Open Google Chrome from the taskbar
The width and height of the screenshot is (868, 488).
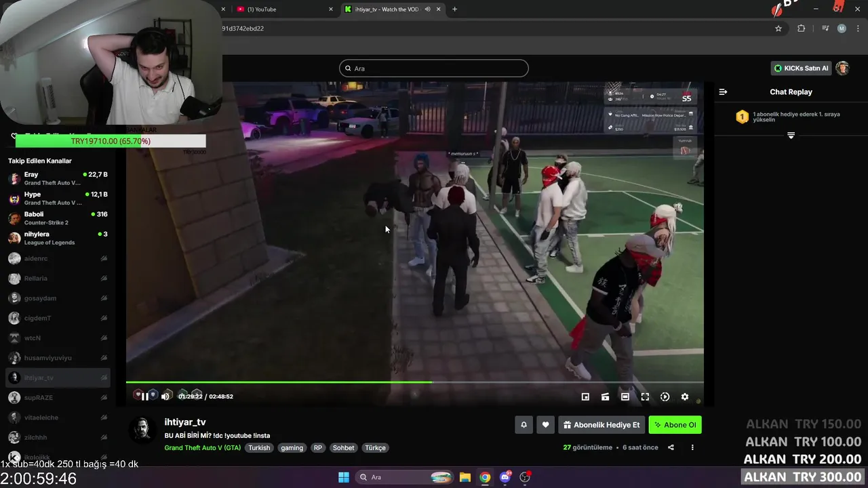point(485,477)
